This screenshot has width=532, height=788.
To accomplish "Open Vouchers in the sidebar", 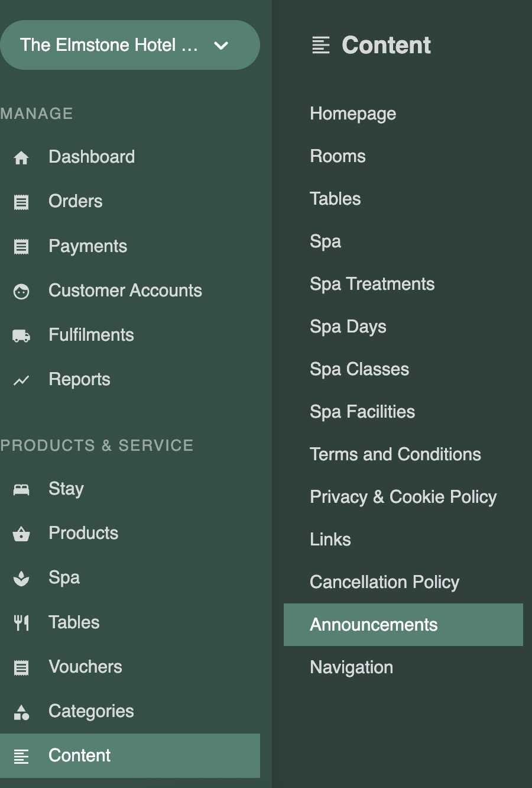I will tap(85, 667).
